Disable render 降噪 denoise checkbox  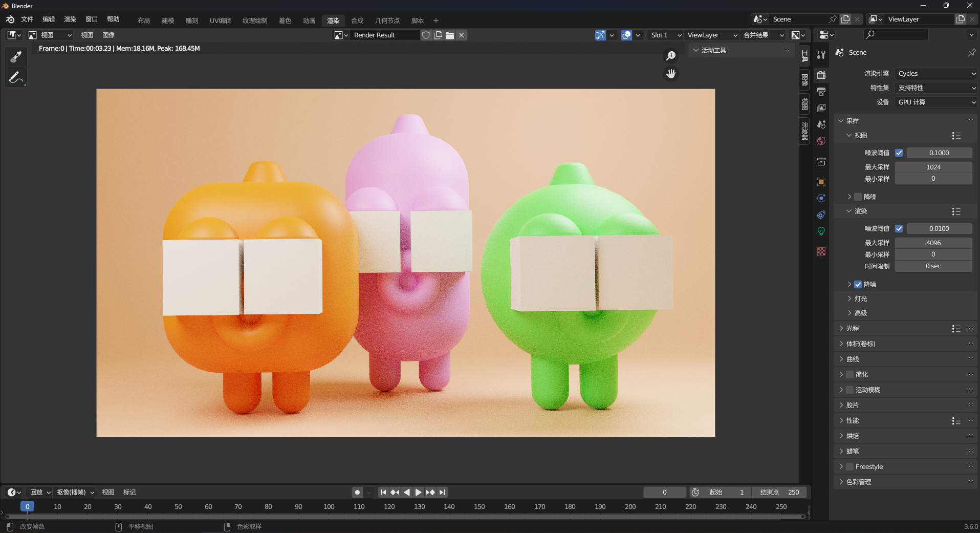tap(858, 285)
